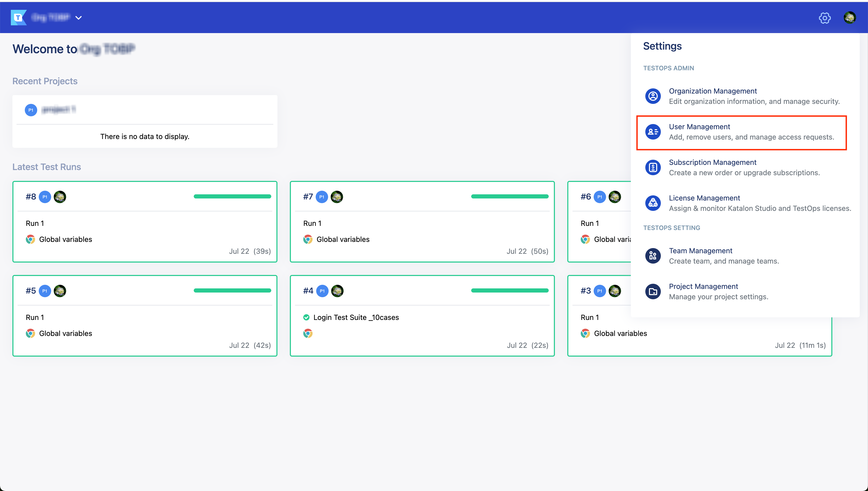Select Global variables on run #7
Viewport: 868px width, 491px height.
343,240
